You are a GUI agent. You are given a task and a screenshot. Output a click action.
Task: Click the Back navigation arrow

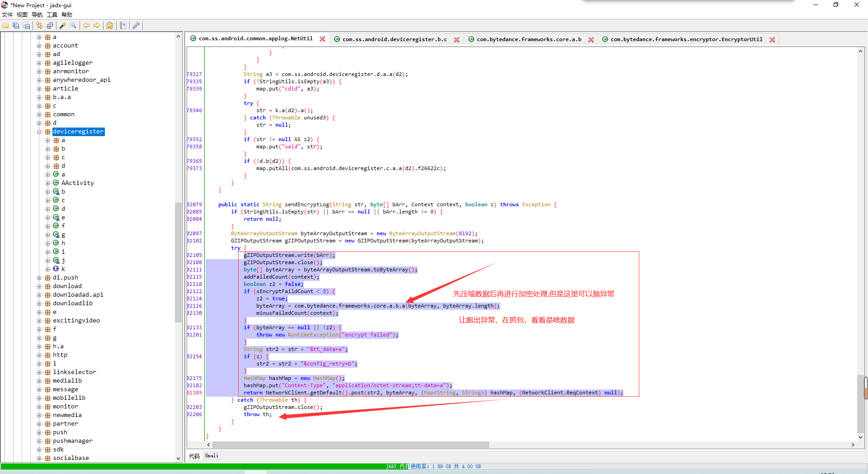pyautogui.click(x=86, y=25)
